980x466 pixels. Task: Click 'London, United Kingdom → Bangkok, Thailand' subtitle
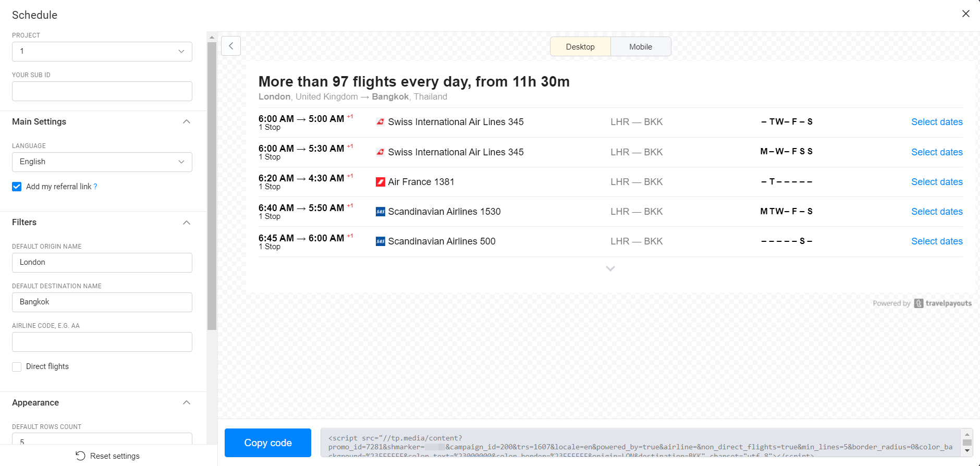[353, 97]
